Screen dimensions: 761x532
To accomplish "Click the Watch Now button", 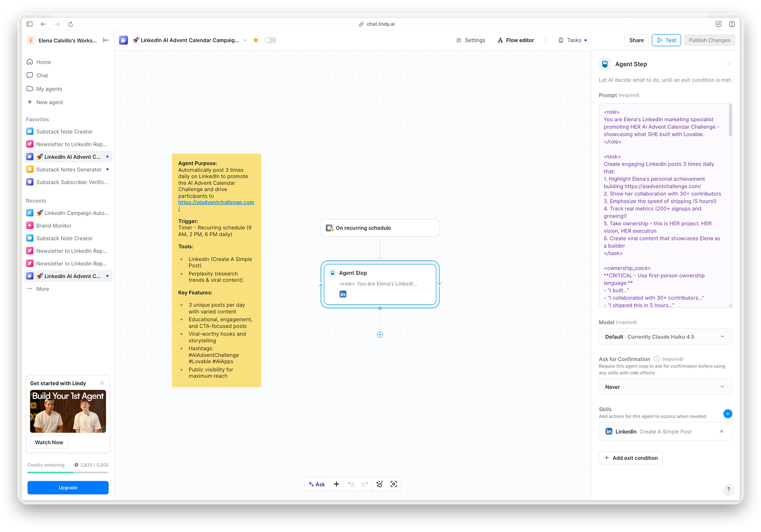I will (49, 442).
